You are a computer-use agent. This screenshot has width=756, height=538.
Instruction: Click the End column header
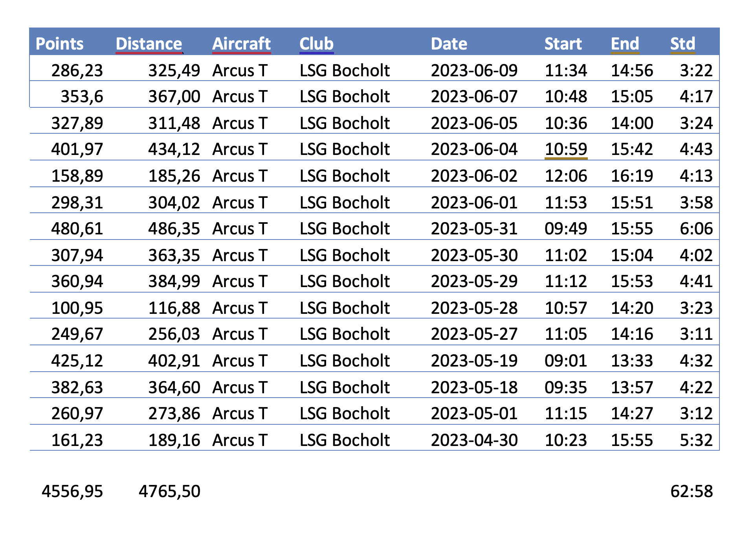[x=625, y=44]
